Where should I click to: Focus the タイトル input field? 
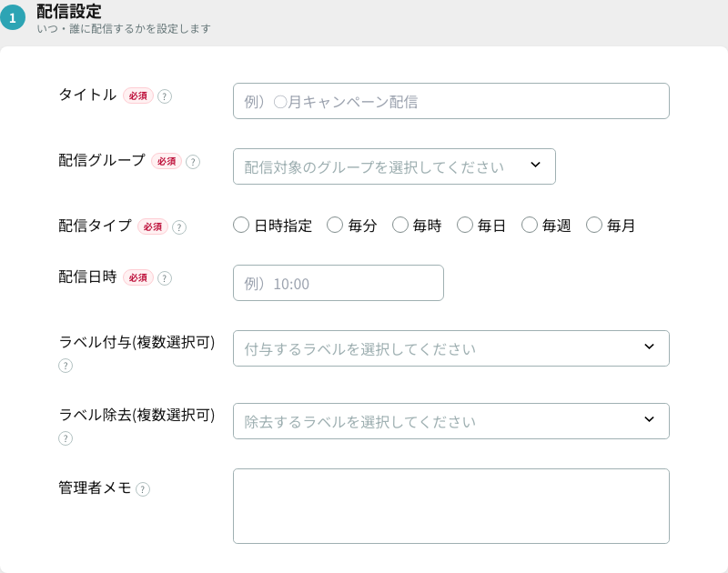click(450, 101)
